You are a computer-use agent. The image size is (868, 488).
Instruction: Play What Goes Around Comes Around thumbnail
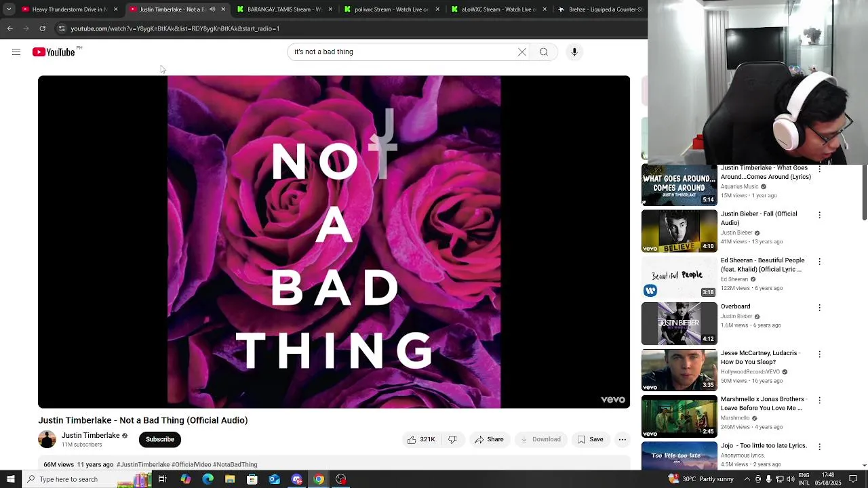point(679,185)
